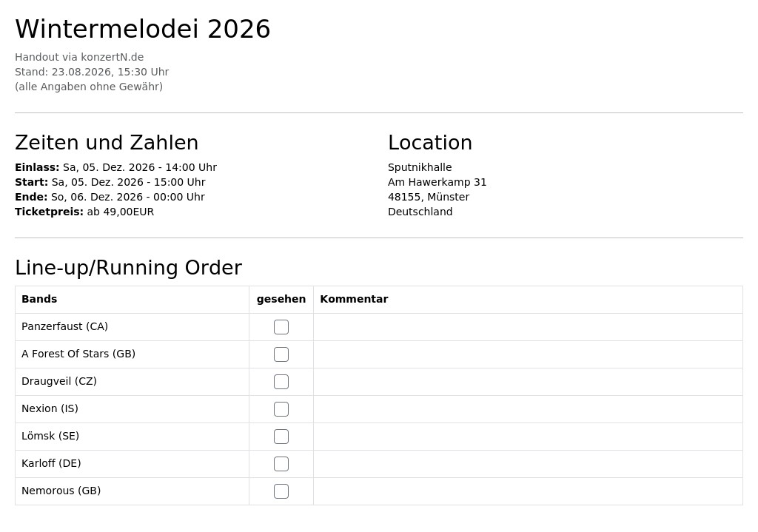Image resolution: width=758 pixels, height=532 pixels.
Task: Click the gesehen column header
Action: pos(281,299)
